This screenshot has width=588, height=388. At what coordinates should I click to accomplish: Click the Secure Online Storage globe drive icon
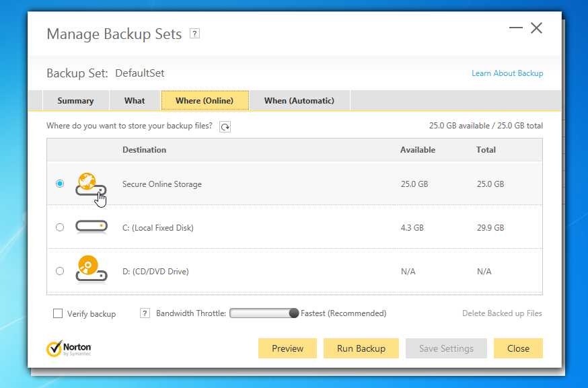[x=91, y=184]
